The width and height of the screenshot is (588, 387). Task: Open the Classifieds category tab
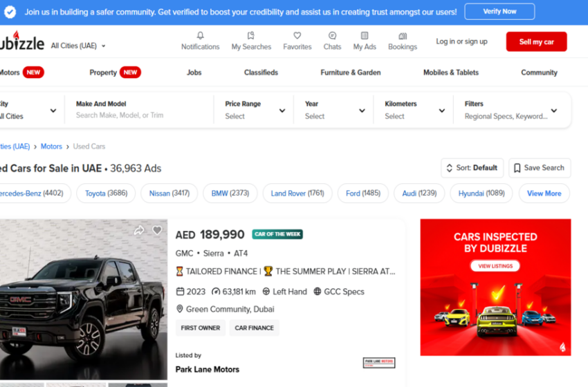pos(261,73)
